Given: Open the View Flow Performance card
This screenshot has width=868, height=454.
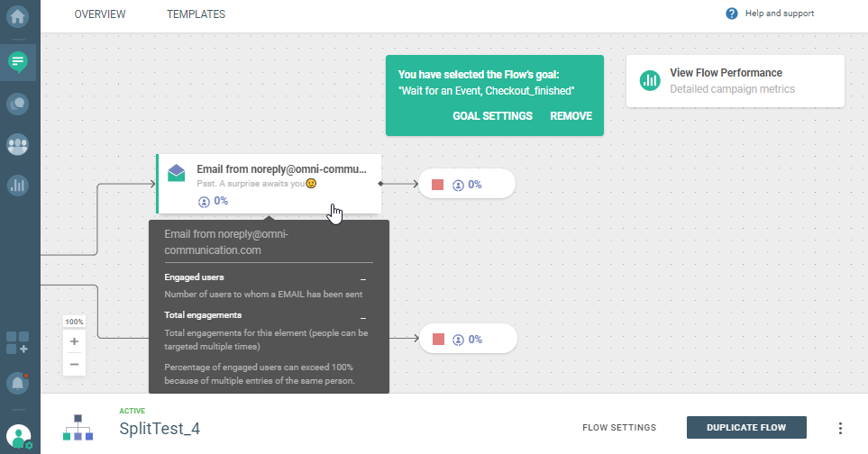Looking at the screenshot, I should 735,81.
